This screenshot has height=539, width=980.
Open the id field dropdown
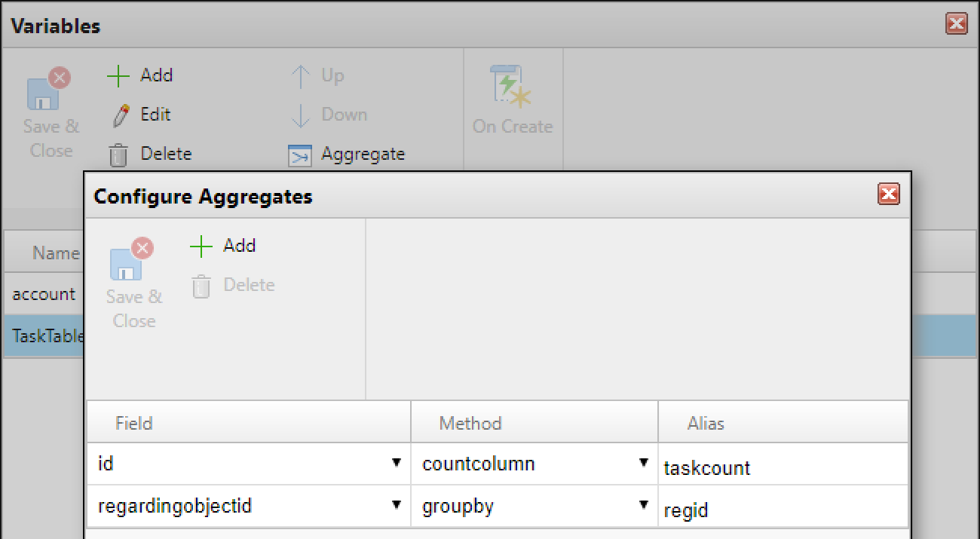(x=397, y=463)
